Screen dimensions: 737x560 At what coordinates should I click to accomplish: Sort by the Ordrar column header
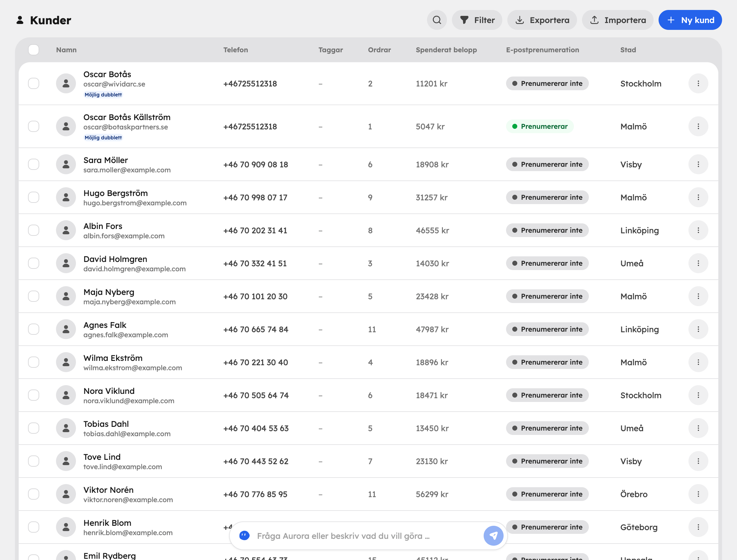pos(379,50)
